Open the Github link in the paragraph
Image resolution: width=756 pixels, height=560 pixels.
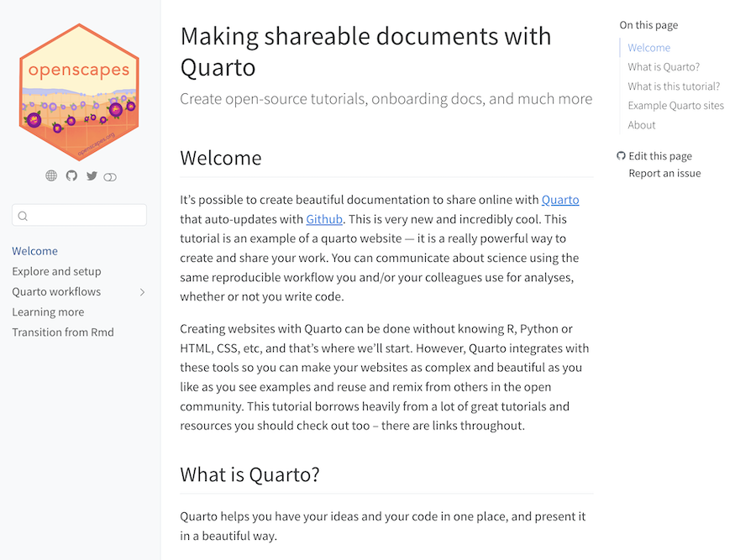324,219
